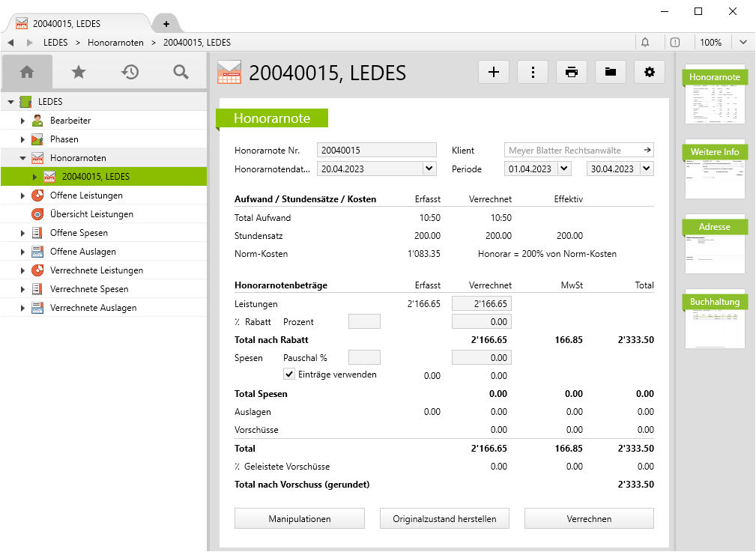Expand the Bearbeiter tree node
The width and height of the screenshot is (756, 552).
(x=23, y=121)
